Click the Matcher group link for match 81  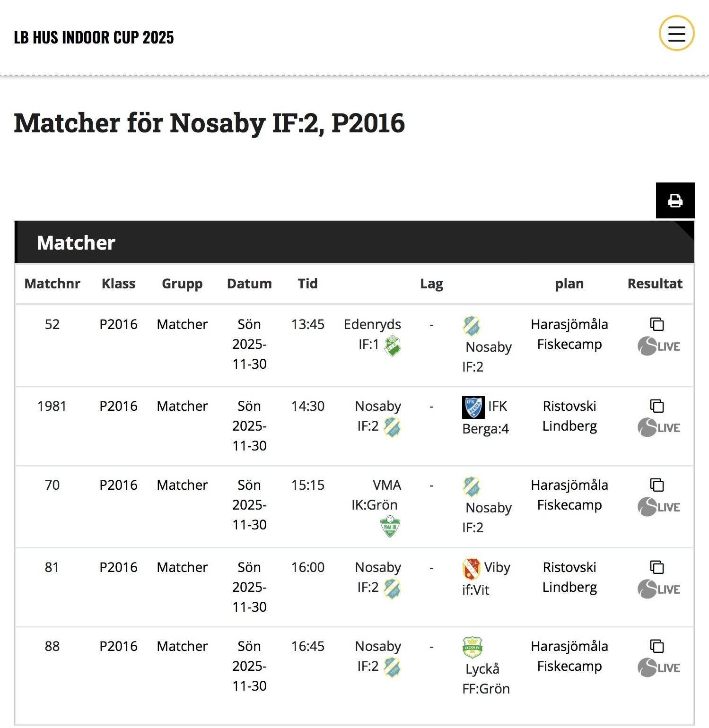pos(182,567)
